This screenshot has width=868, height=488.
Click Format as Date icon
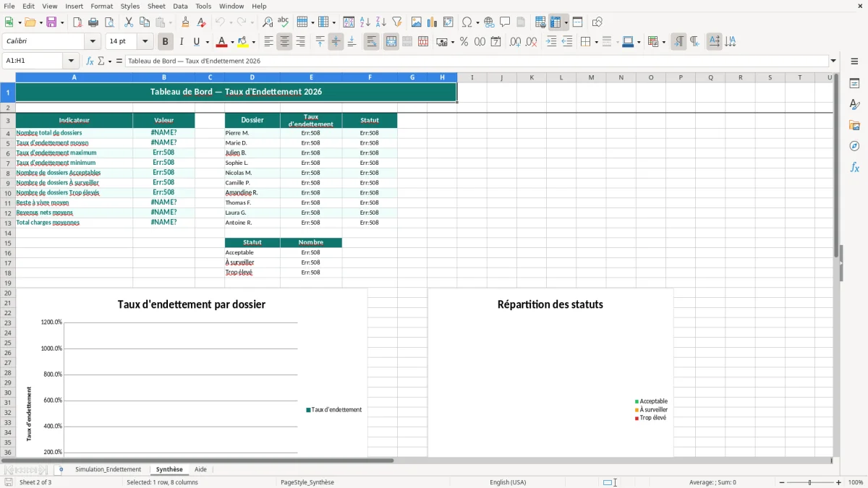495,42
